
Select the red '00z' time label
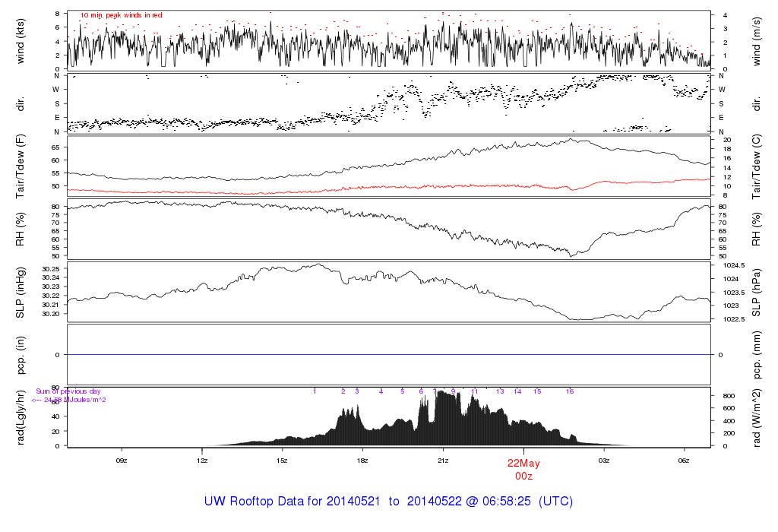tap(523, 476)
